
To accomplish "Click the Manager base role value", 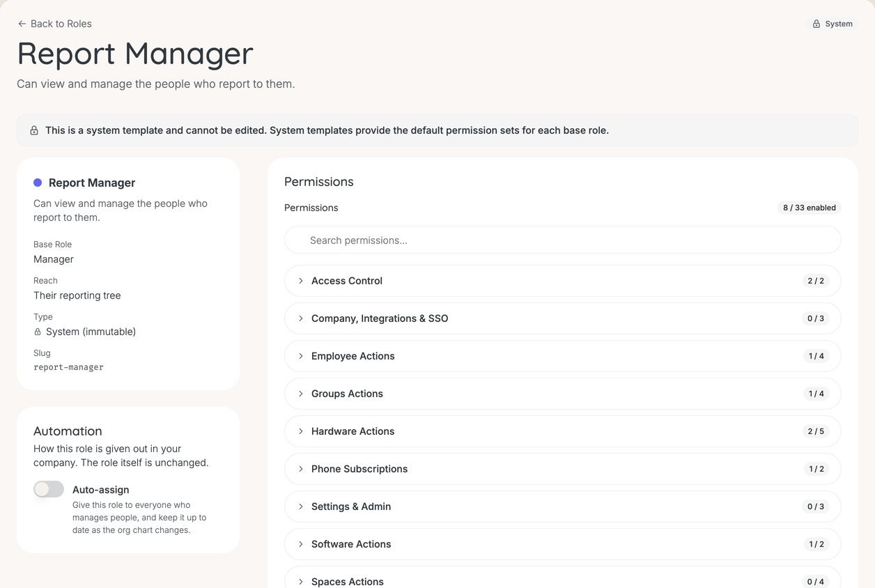I will click(54, 259).
